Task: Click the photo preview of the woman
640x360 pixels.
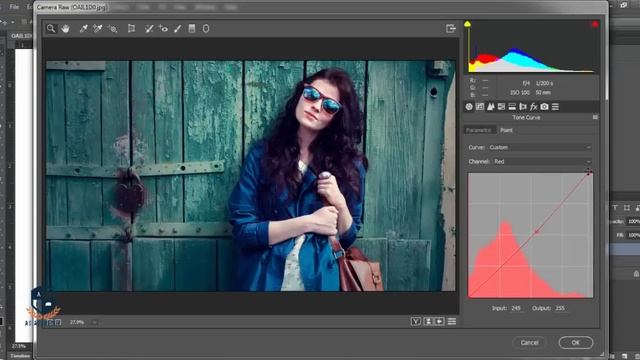Action: pyautogui.click(x=251, y=176)
